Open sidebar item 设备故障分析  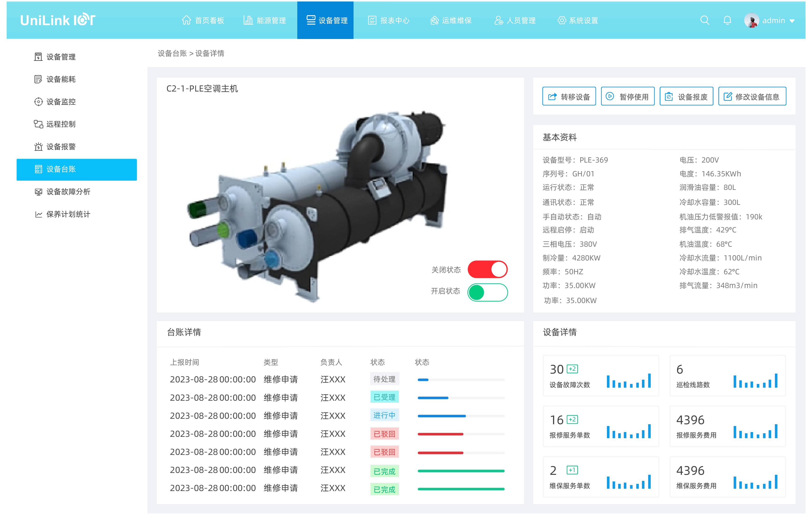tap(62, 192)
